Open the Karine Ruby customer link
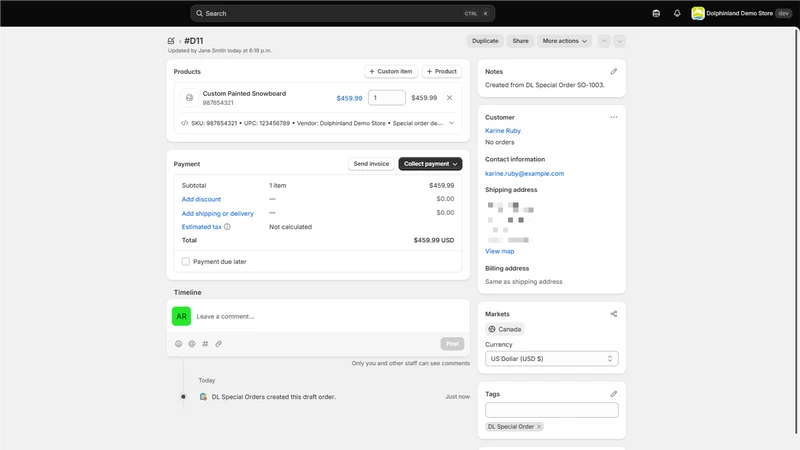 tap(503, 131)
